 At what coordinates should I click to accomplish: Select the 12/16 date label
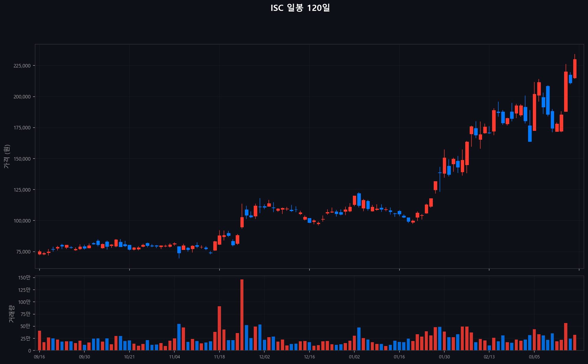309,357
